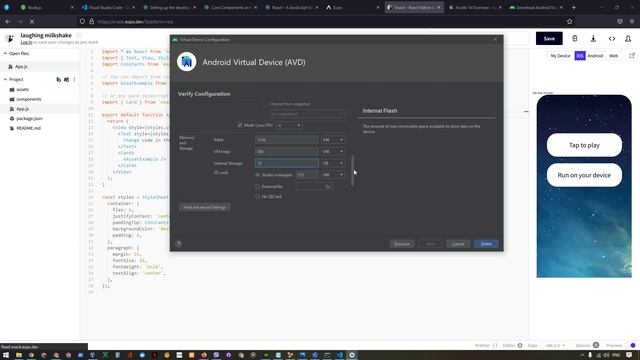Select the No SDCard option
Screen dimensions: 640x360
[257, 196]
